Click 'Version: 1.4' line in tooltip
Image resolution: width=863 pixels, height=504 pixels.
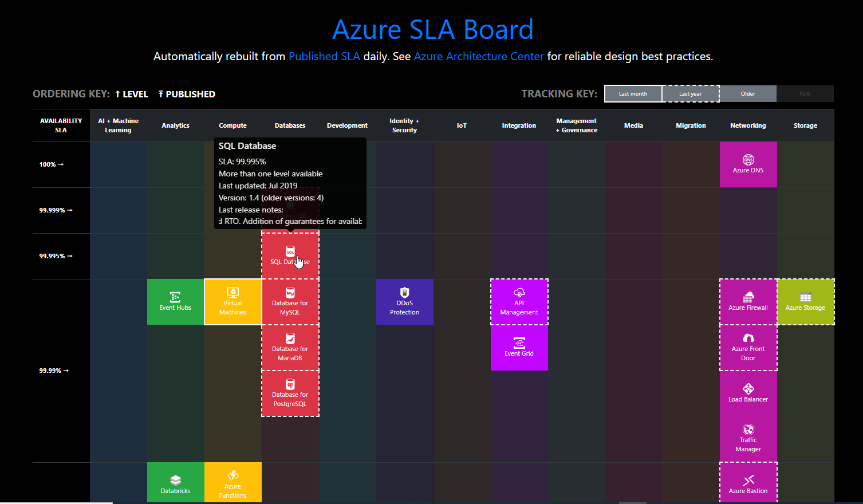pos(271,198)
